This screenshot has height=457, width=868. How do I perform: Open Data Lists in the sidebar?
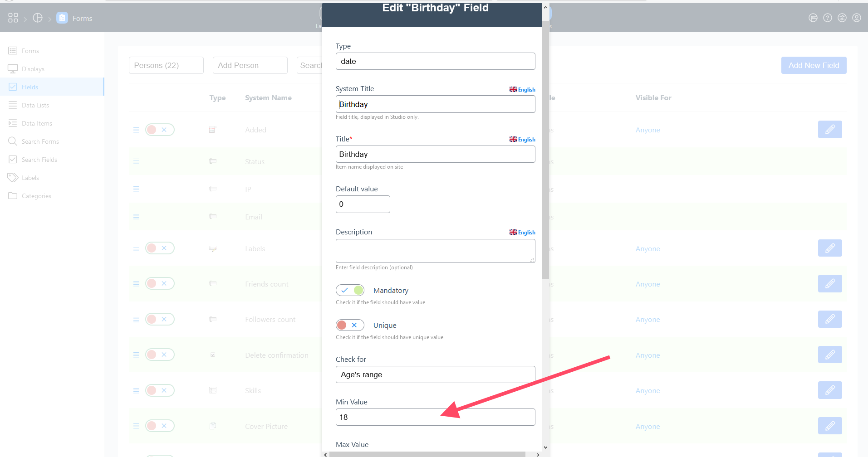click(35, 105)
